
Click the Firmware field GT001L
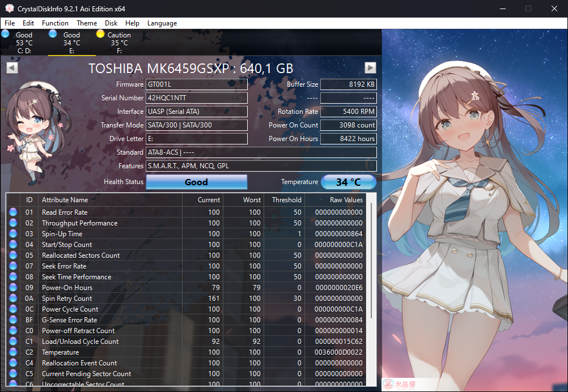[x=197, y=84]
